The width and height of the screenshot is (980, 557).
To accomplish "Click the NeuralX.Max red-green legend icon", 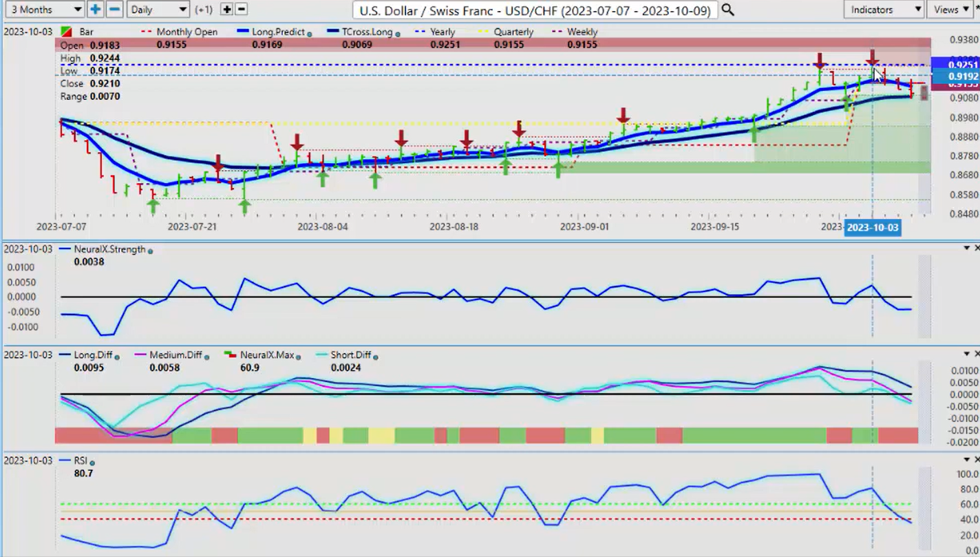I will coord(231,355).
